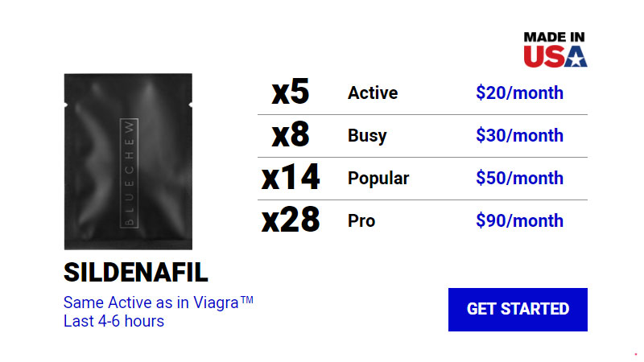Select the x8 quantity label
Image resolution: width=644 pixels, height=362 pixels.
[291, 134]
